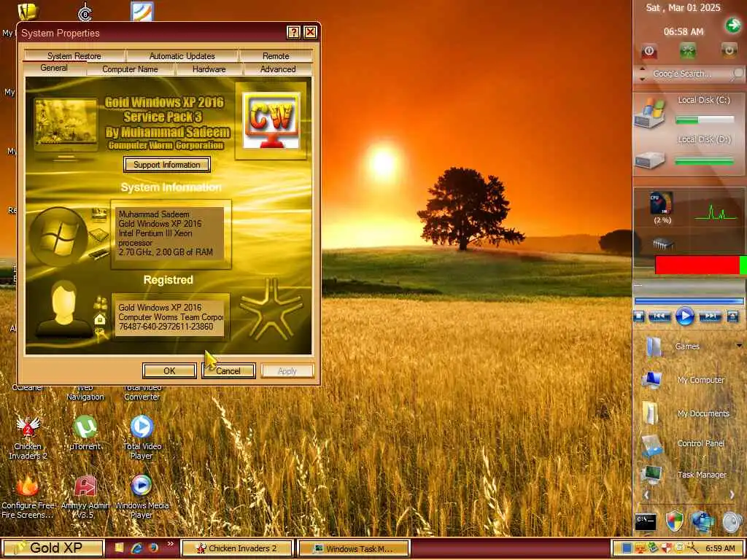Select the Computer Name tab
747x560 pixels.
coord(130,69)
